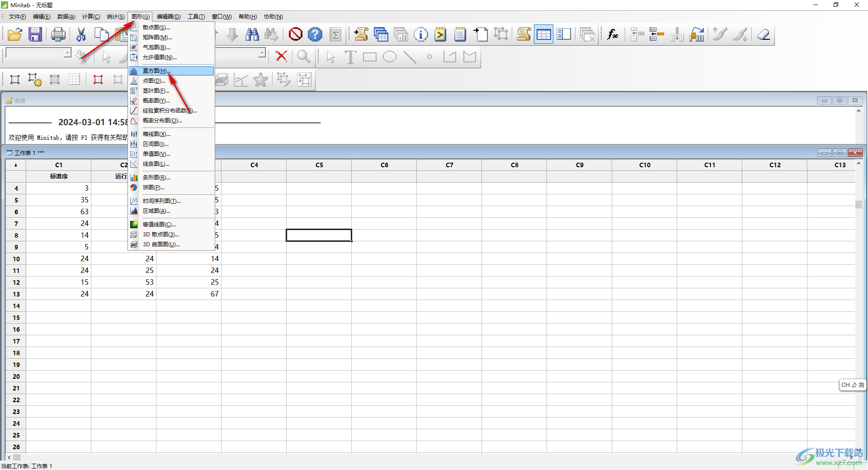
Task: Click the fx Assign Formula icon
Action: coord(613,34)
